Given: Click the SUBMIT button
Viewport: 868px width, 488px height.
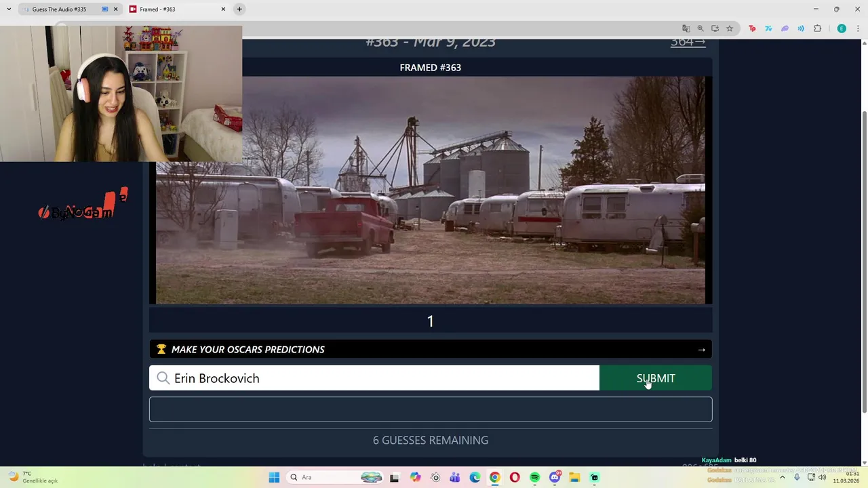Looking at the screenshot, I should pos(656,378).
